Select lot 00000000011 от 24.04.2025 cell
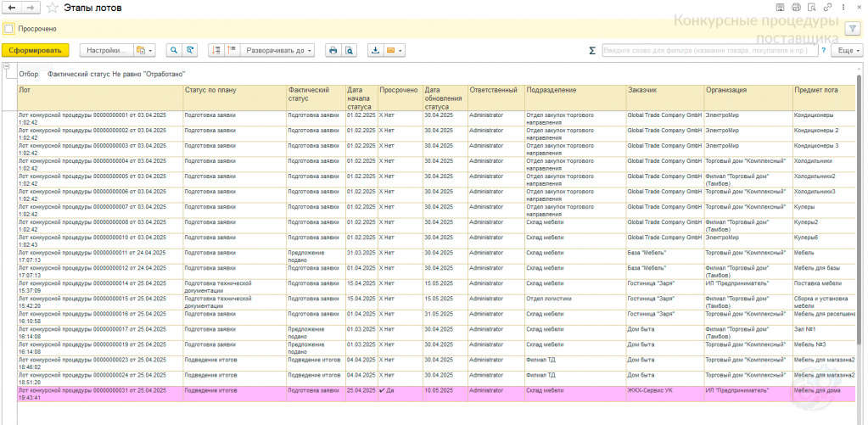Screen dimensions: 868x425 [x=101, y=256]
